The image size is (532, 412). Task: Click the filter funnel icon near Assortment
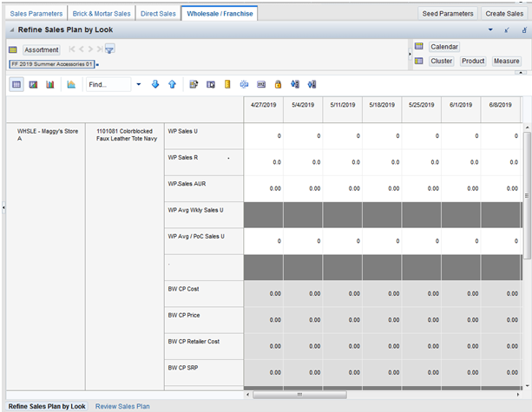(109, 49)
